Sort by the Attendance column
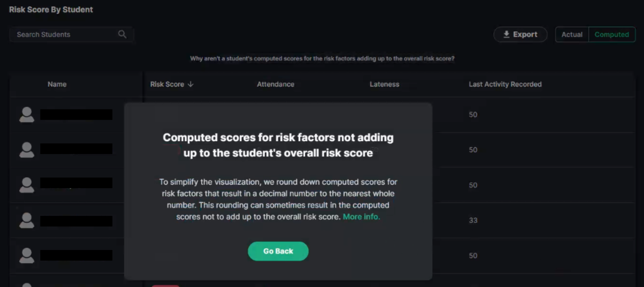The width and height of the screenshot is (644, 287). tap(275, 84)
